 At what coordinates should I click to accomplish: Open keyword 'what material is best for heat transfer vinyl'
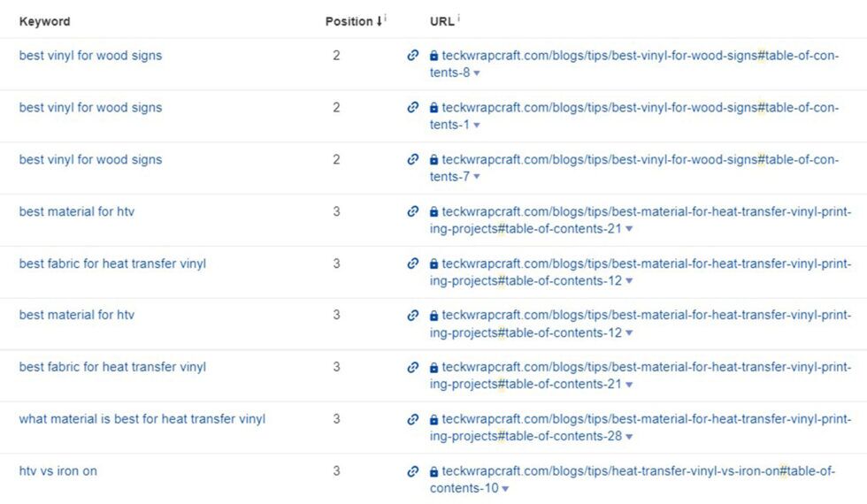[142, 419]
